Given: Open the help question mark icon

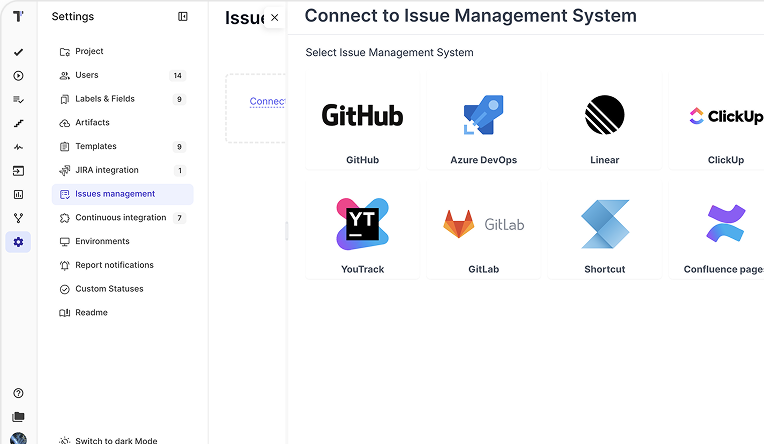Looking at the screenshot, I should pyautogui.click(x=18, y=394).
